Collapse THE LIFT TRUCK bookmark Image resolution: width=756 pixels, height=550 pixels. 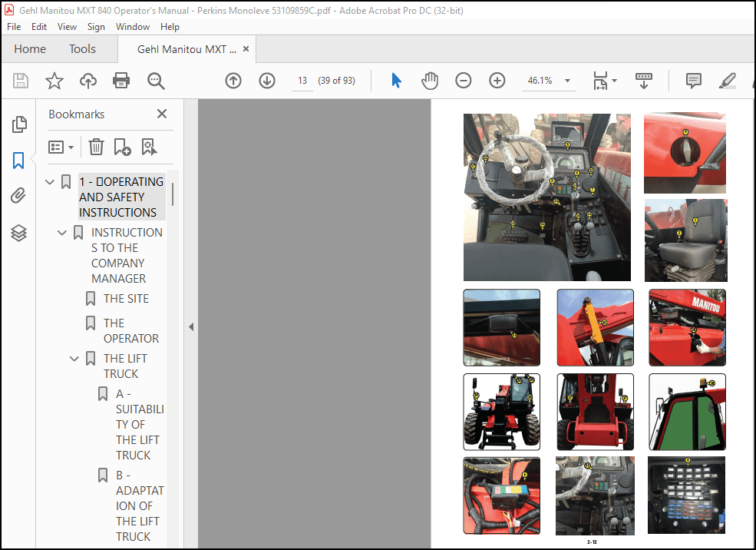tap(74, 358)
